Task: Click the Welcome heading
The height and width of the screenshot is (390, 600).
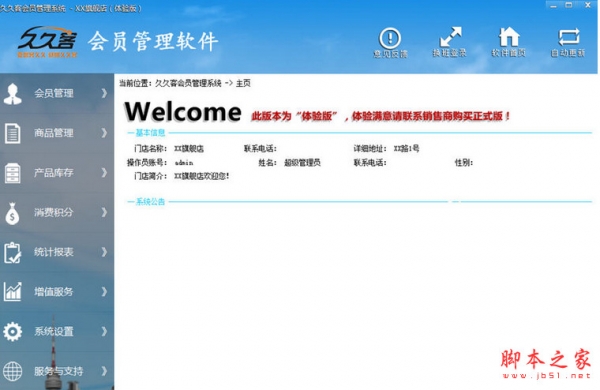Action: [x=183, y=112]
